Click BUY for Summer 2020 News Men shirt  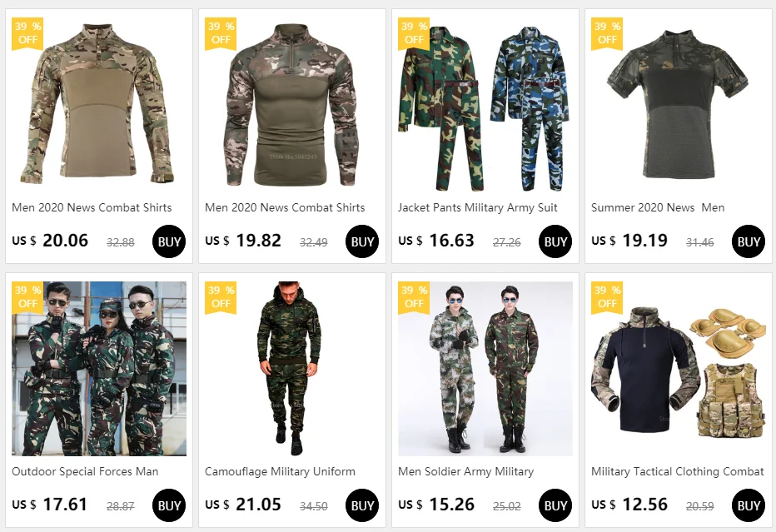tap(748, 241)
